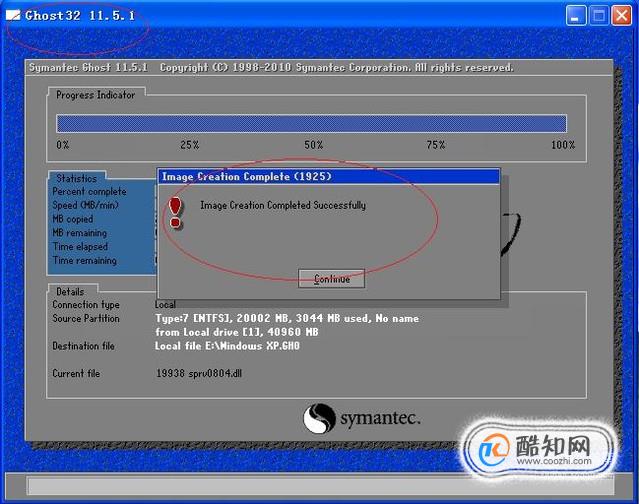Click the 'Destination file' label
Image resolution: width=639 pixels, height=504 pixels.
tap(83, 346)
